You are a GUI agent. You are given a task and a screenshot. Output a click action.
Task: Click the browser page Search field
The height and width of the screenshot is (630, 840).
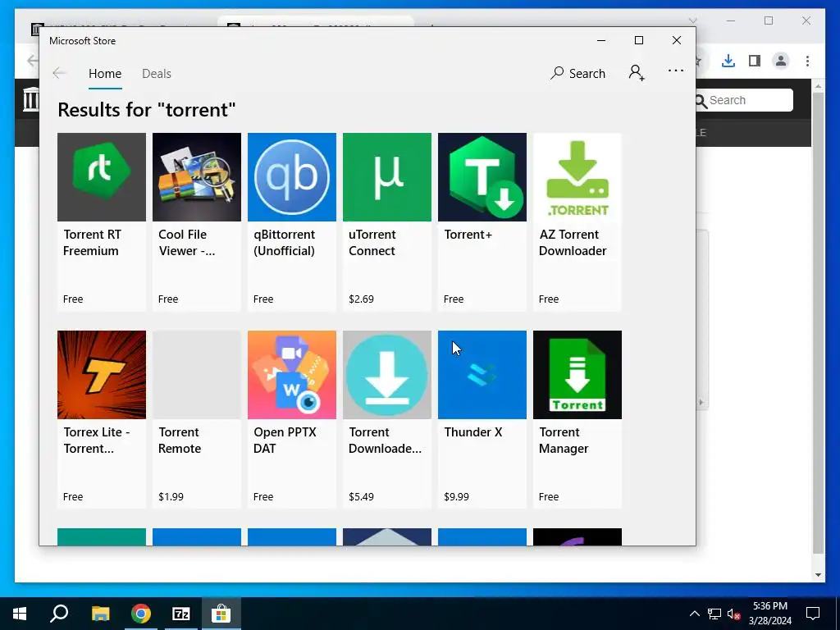(x=745, y=100)
